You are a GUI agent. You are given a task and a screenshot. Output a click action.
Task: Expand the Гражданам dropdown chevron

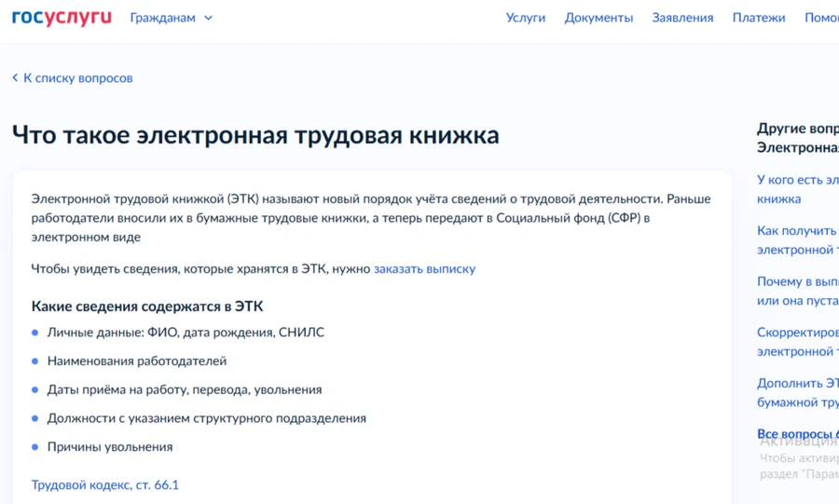click(209, 19)
